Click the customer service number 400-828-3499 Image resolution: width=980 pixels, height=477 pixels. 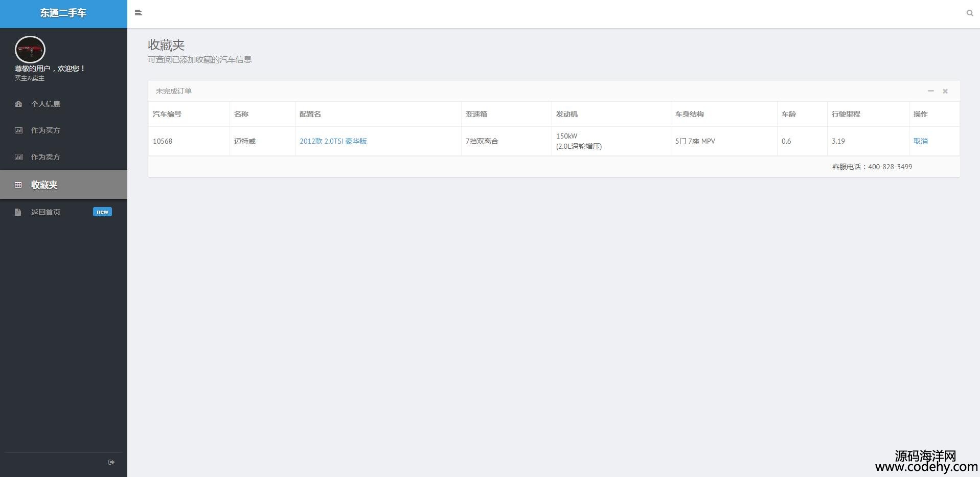click(890, 167)
